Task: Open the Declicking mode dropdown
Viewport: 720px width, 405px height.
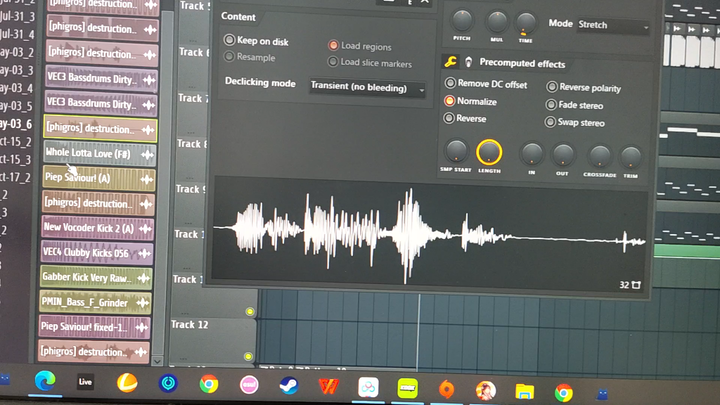Action: [x=367, y=87]
